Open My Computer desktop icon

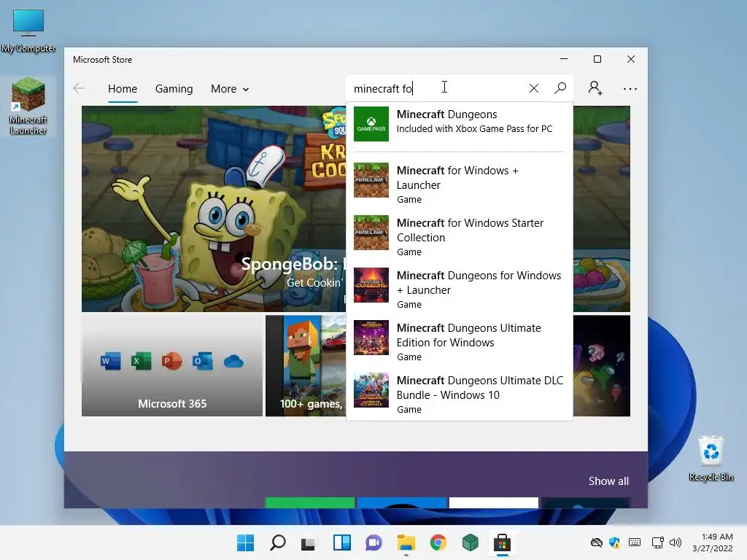pos(28,31)
